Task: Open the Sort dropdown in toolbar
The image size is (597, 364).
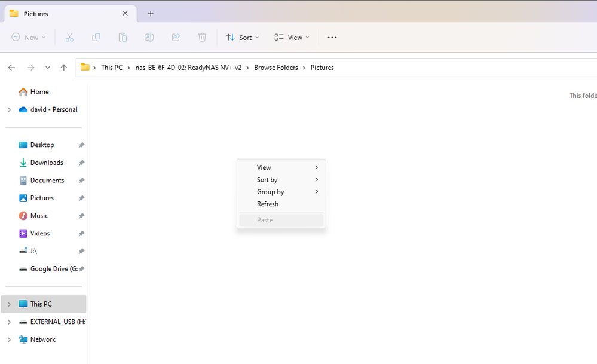Action: point(243,38)
